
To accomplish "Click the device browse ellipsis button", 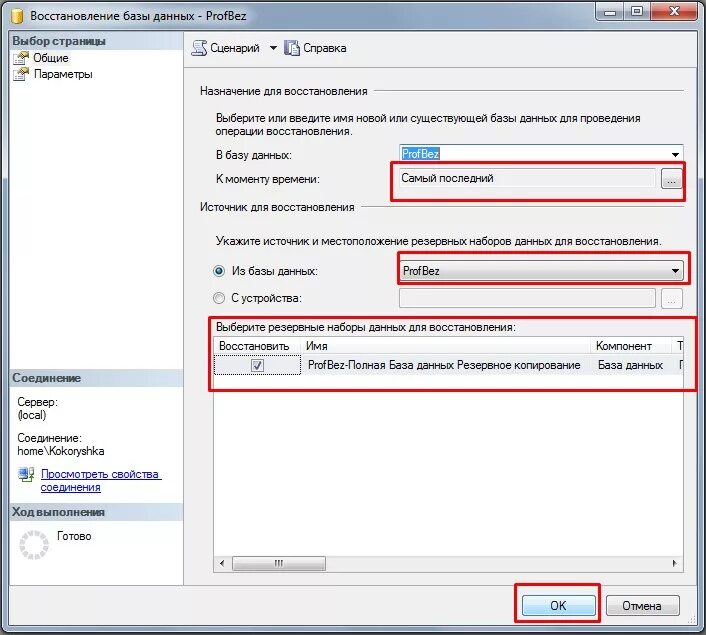I will [x=671, y=299].
